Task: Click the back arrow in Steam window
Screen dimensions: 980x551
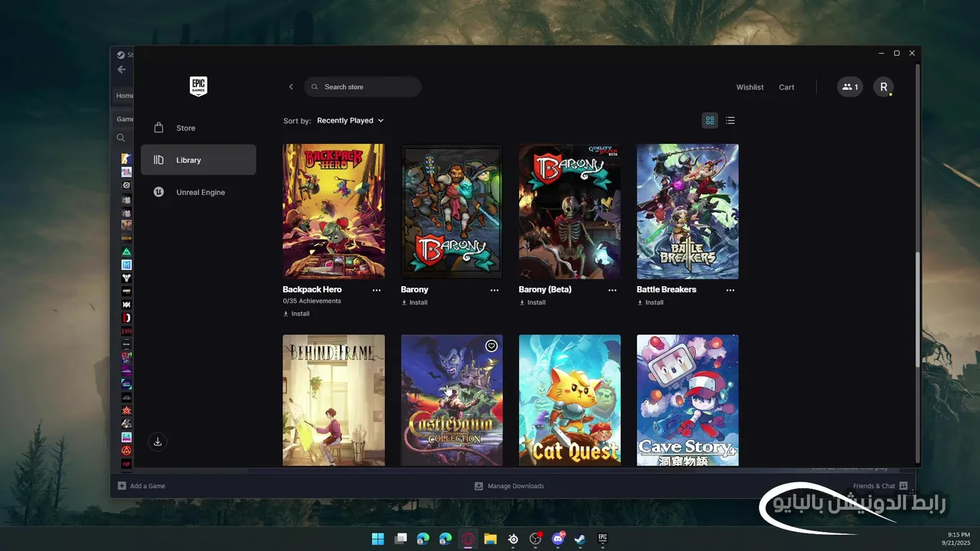Action: 122,70
